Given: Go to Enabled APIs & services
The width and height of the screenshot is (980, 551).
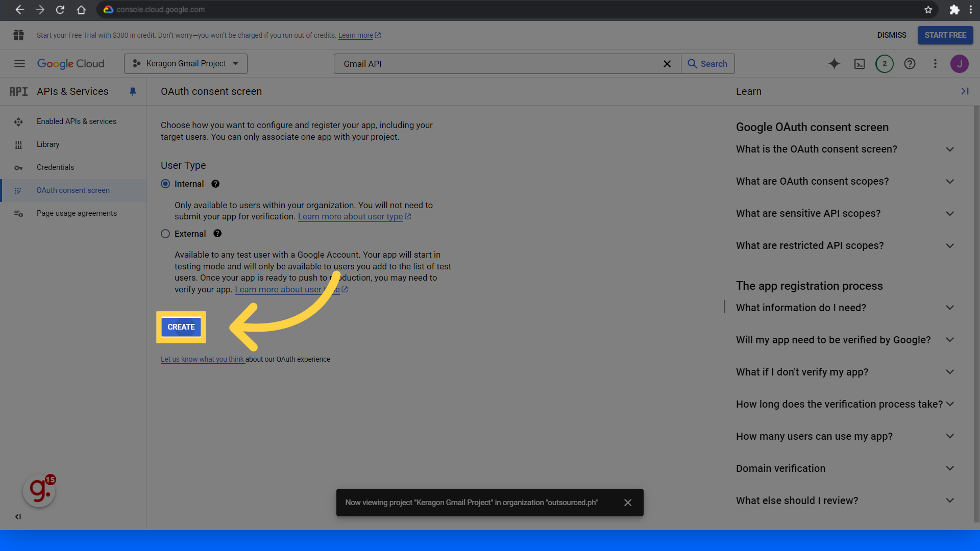Looking at the screenshot, I should [x=77, y=121].
